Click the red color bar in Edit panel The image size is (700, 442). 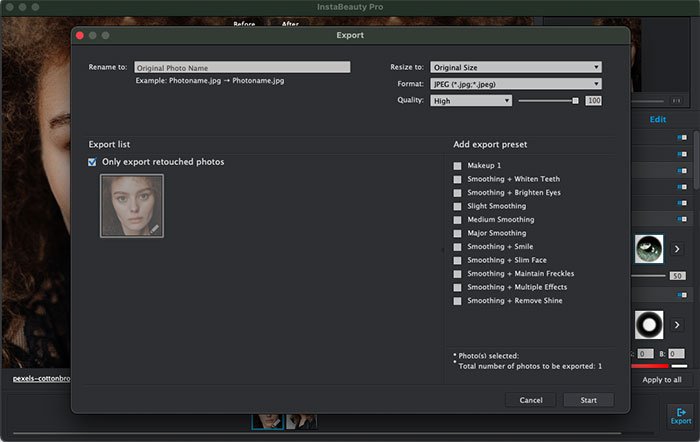650,366
